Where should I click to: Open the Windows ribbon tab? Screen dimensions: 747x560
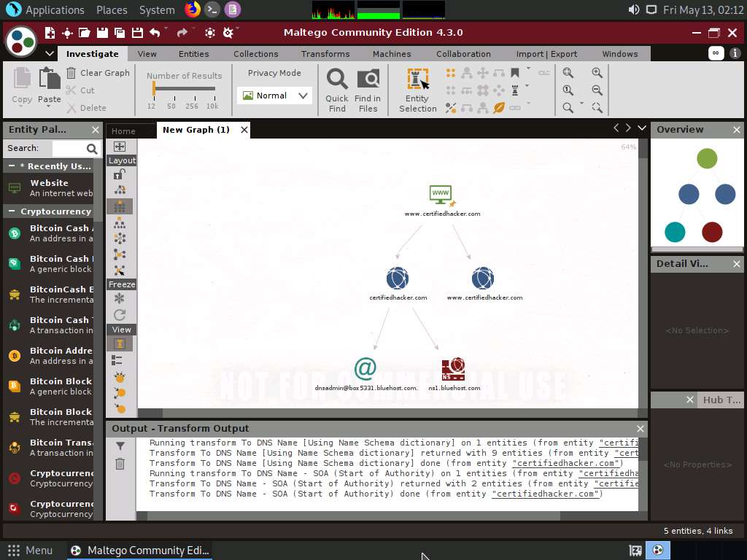coord(620,54)
